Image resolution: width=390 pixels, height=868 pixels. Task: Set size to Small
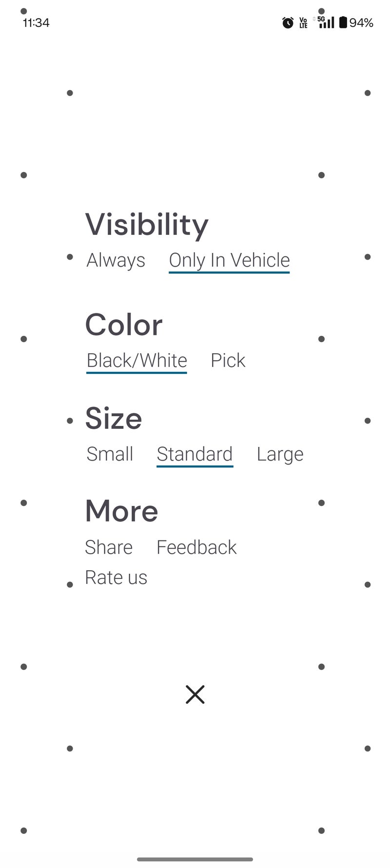[x=110, y=454]
